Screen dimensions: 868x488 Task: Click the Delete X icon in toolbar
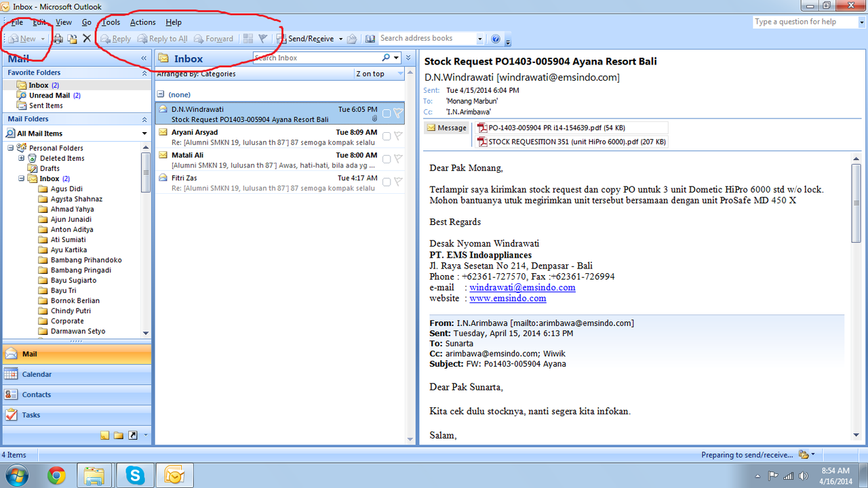click(87, 39)
